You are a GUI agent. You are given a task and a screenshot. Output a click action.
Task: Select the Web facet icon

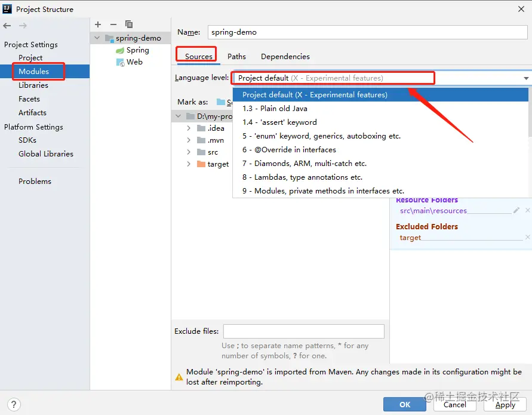[120, 63]
